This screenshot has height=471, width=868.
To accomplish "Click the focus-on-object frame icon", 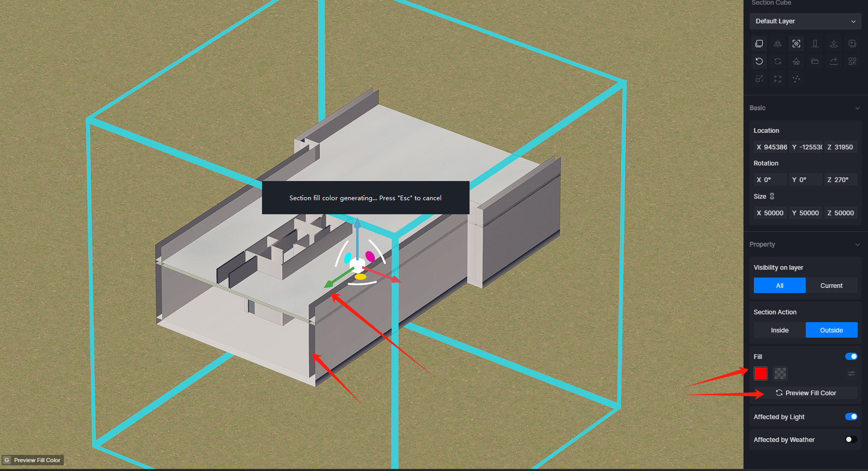I will coord(796,44).
